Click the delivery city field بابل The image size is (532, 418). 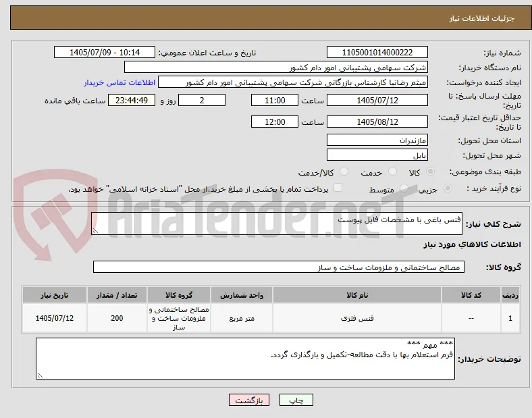377,155
